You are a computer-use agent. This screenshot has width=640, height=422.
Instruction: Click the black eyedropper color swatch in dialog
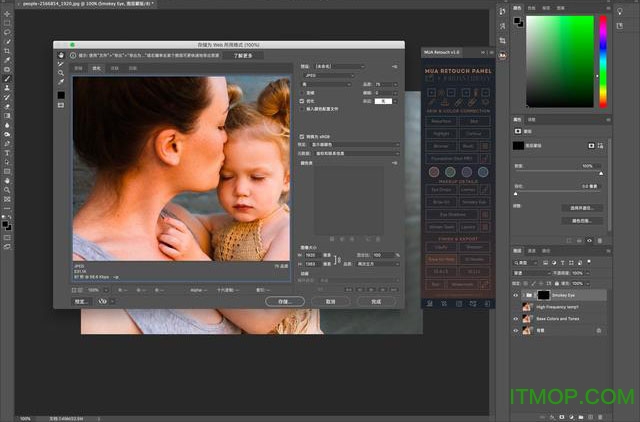(61, 95)
